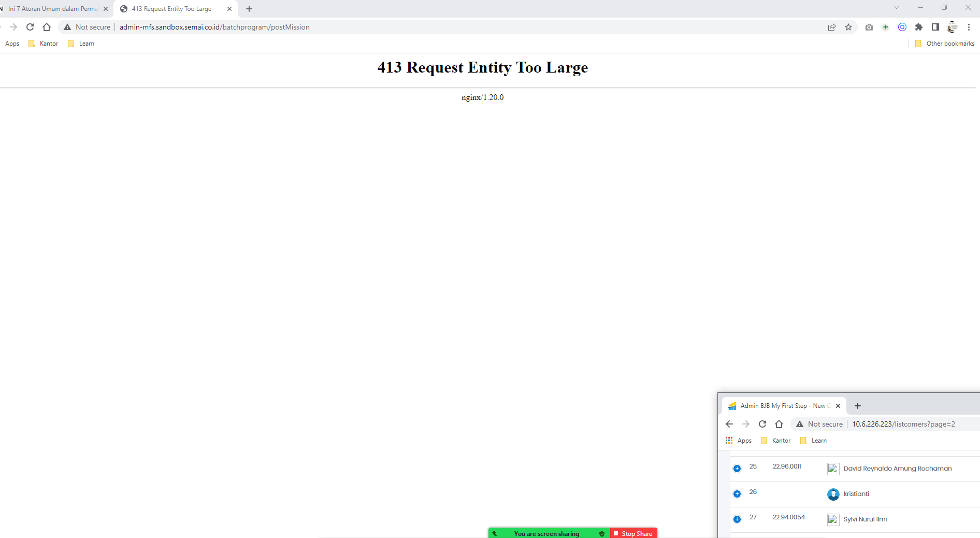
Task: Click the name 'Sylvi Nurul Ilmi'
Action: click(x=865, y=519)
